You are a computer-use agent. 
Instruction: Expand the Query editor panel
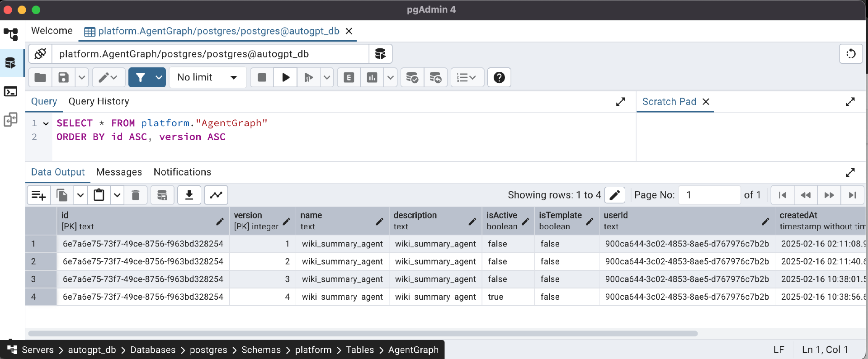pyautogui.click(x=620, y=102)
